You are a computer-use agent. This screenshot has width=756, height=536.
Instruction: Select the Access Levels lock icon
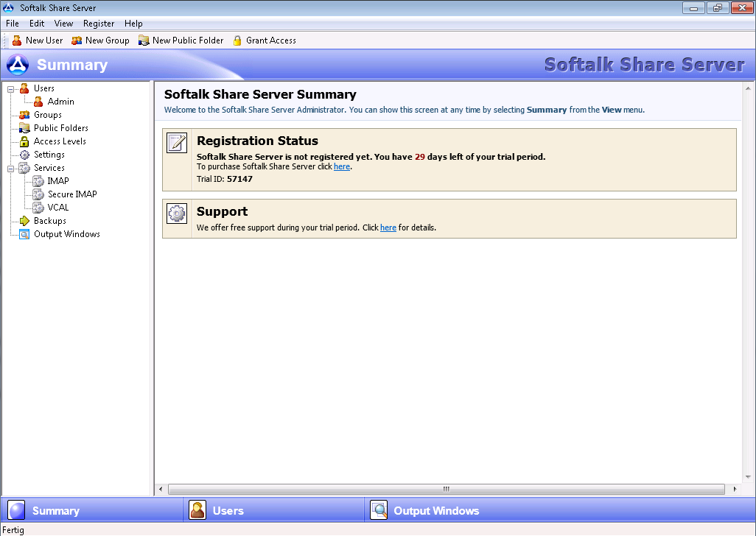point(24,141)
